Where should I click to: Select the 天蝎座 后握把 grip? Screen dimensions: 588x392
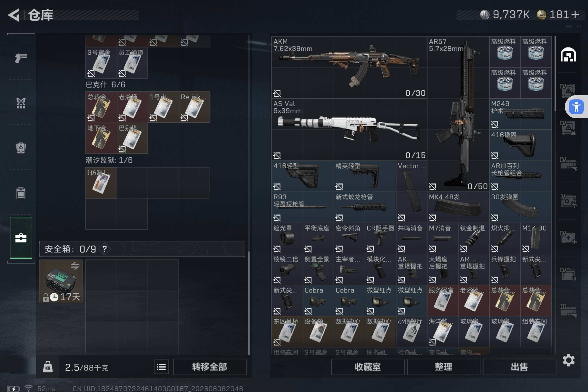pyautogui.click(x=442, y=269)
